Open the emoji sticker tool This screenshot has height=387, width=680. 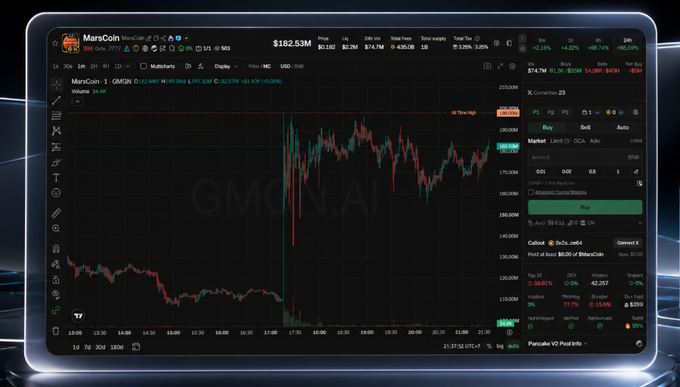pos(56,193)
